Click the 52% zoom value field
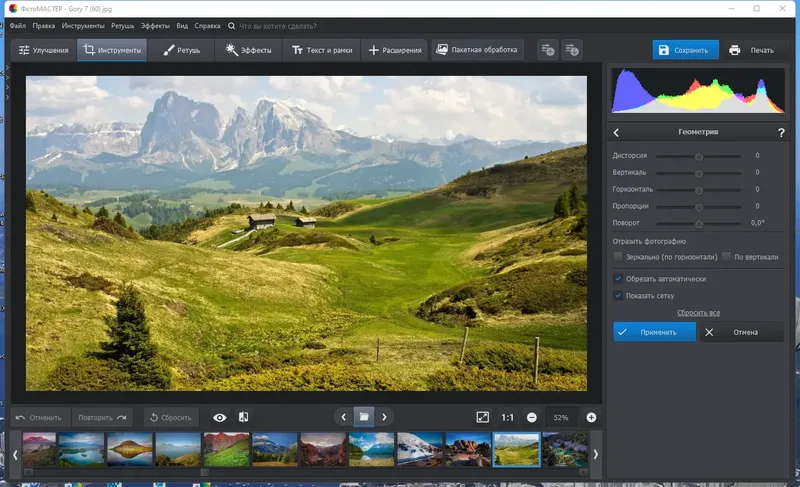The height and width of the screenshot is (487, 800). coord(561,418)
